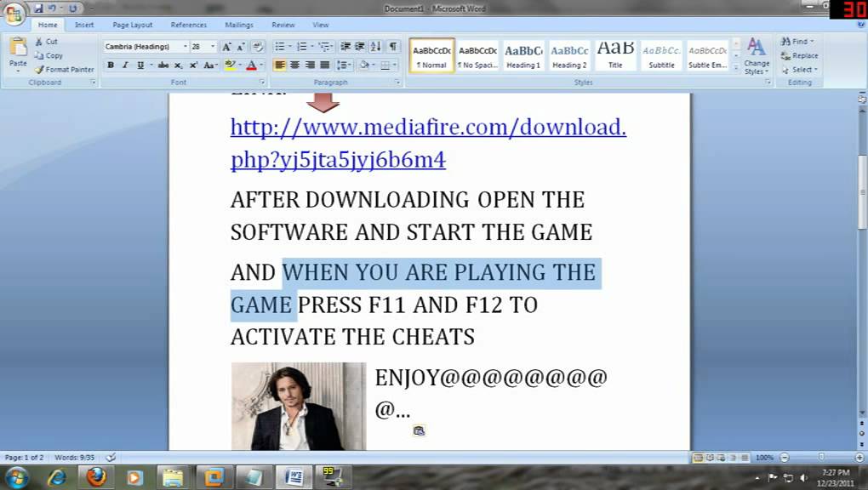Open the View ribbon tab

pyautogui.click(x=321, y=25)
